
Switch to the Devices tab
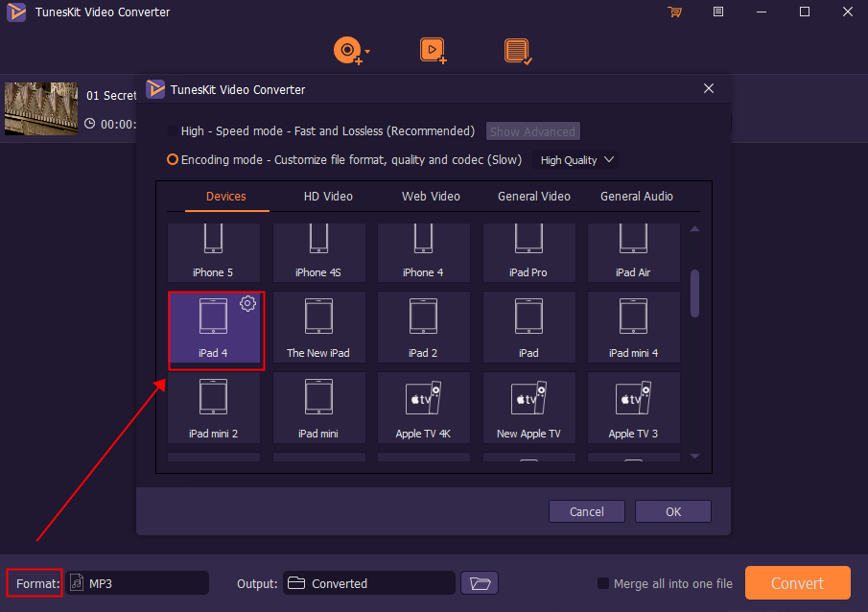tap(225, 196)
